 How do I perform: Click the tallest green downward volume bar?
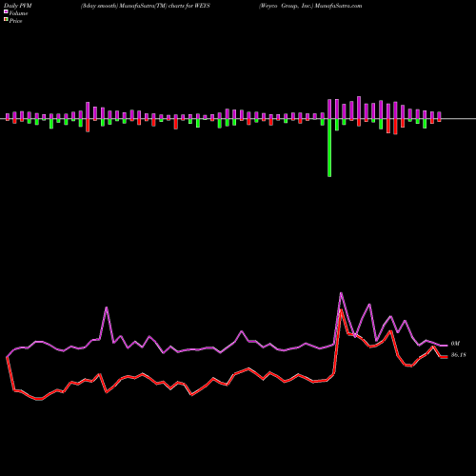click(329, 148)
